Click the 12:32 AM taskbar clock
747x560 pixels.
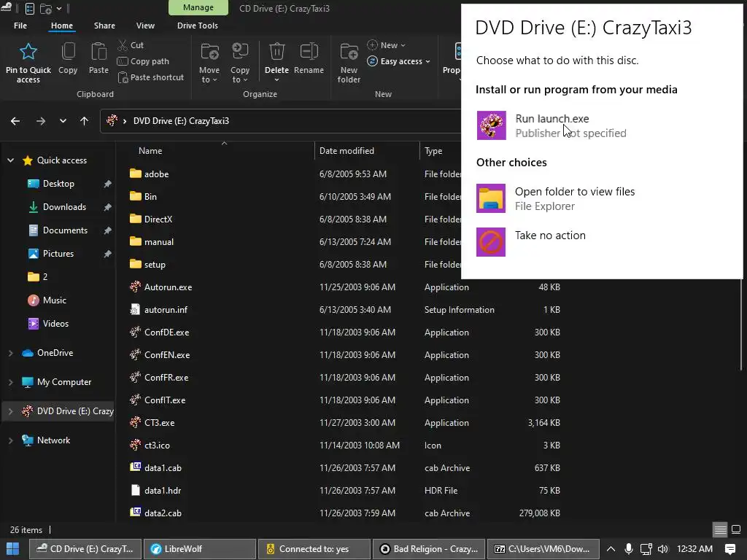pyautogui.click(x=694, y=549)
